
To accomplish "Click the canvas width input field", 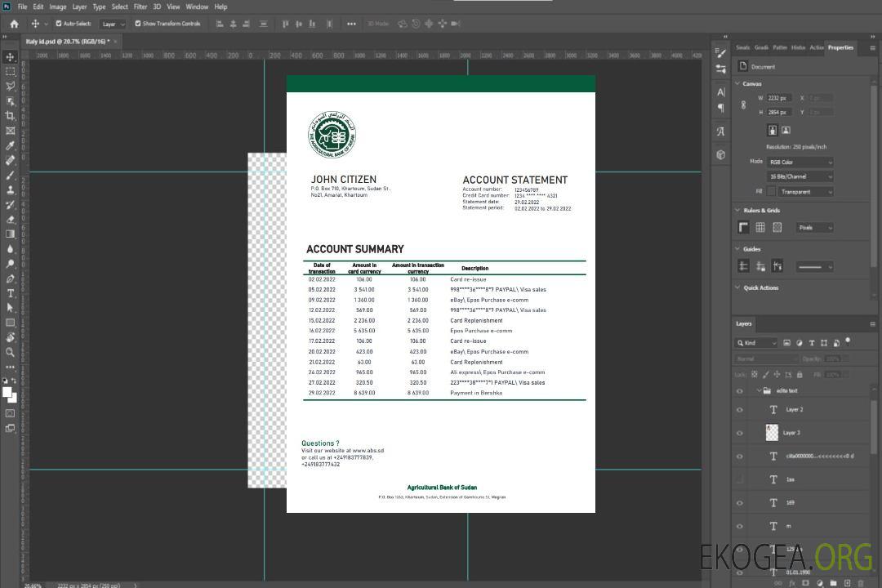I will 778,98.
